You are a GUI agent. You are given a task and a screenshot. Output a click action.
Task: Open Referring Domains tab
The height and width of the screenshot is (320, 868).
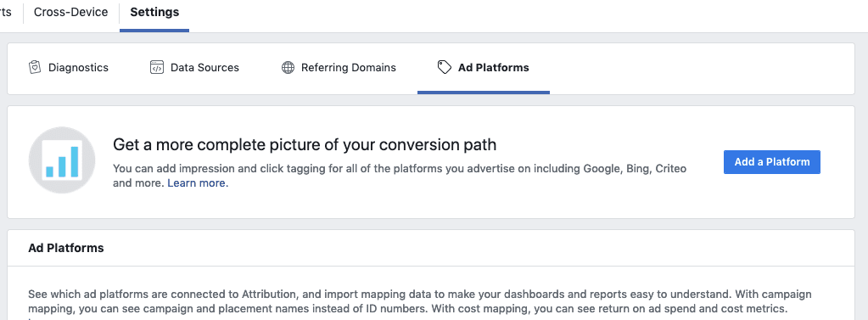(x=339, y=68)
